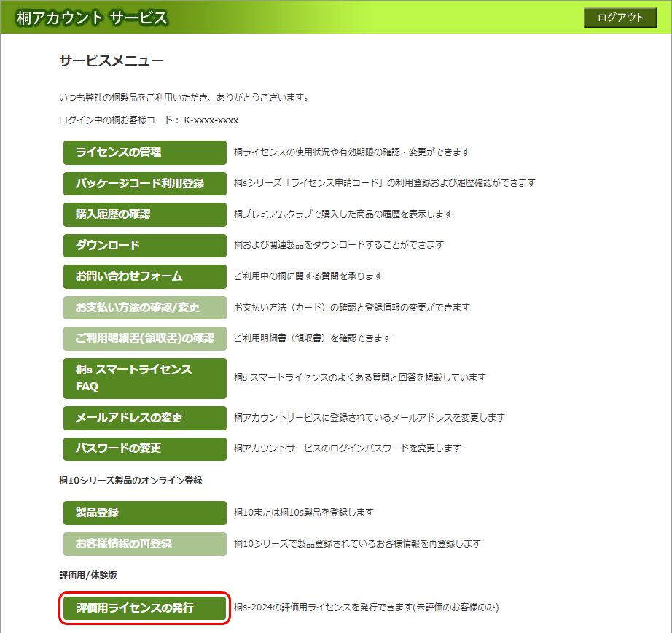Open パッケージコード利用登録

click(145, 184)
